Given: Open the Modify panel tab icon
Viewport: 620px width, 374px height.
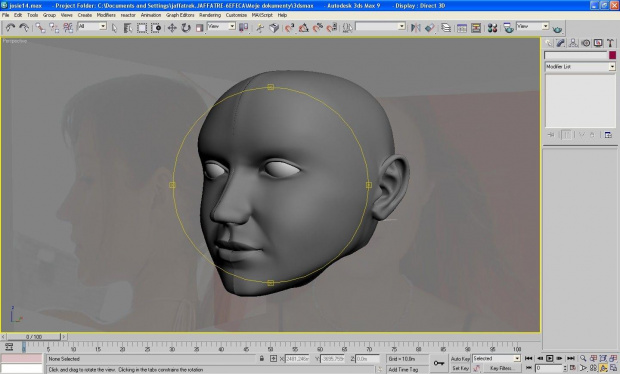Looking at the screenshot, I should point(561,43).
